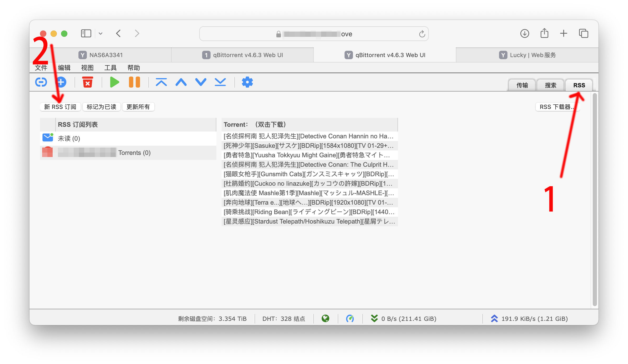628x364 pixels.
Task: Click the 标记为已读 button
Action: 101,107
